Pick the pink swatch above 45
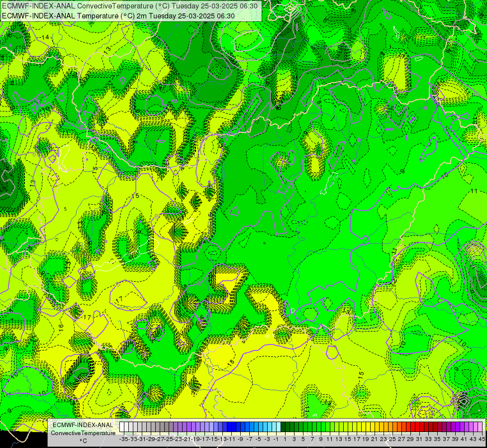Viewport: 487px width, 448px height. 480,427
